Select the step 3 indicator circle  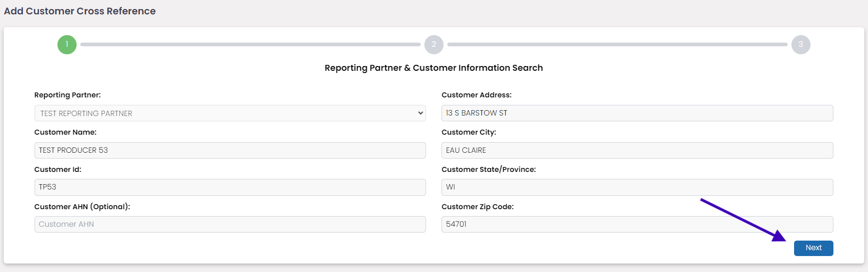tap(800, 45)
